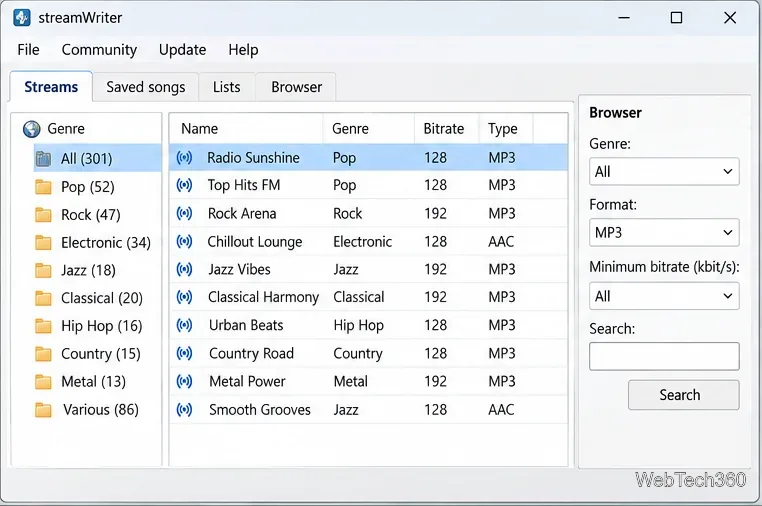
Task: Click the Country Road stream name
Action: point(251,353)
